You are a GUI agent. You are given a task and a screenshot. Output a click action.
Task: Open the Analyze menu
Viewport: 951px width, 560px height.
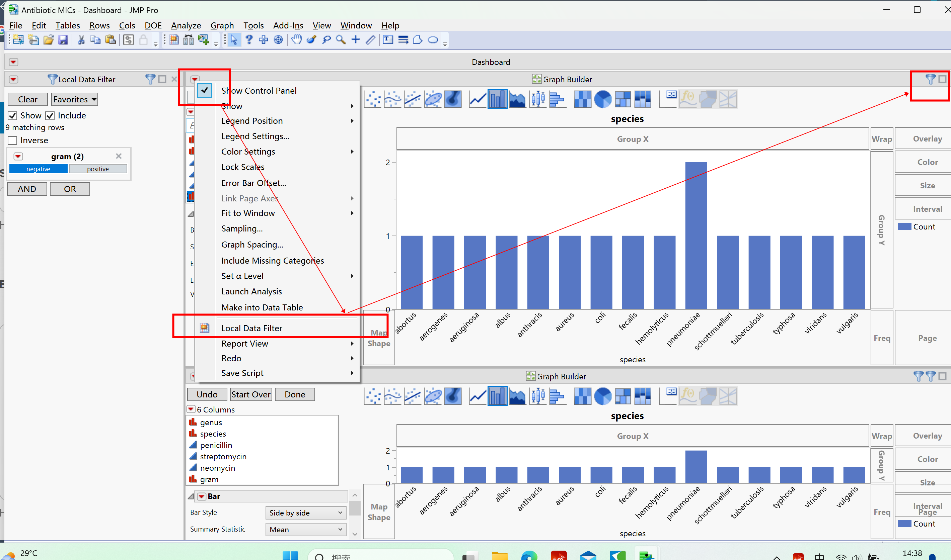(186, 25)
